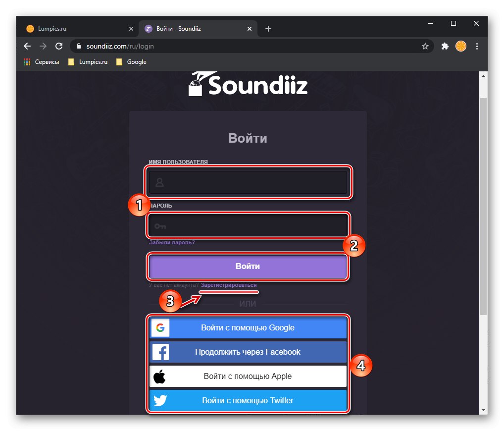
Task: Click Продолжить через Facebook button
Action: pyautogui.click(x=248, y=352)
